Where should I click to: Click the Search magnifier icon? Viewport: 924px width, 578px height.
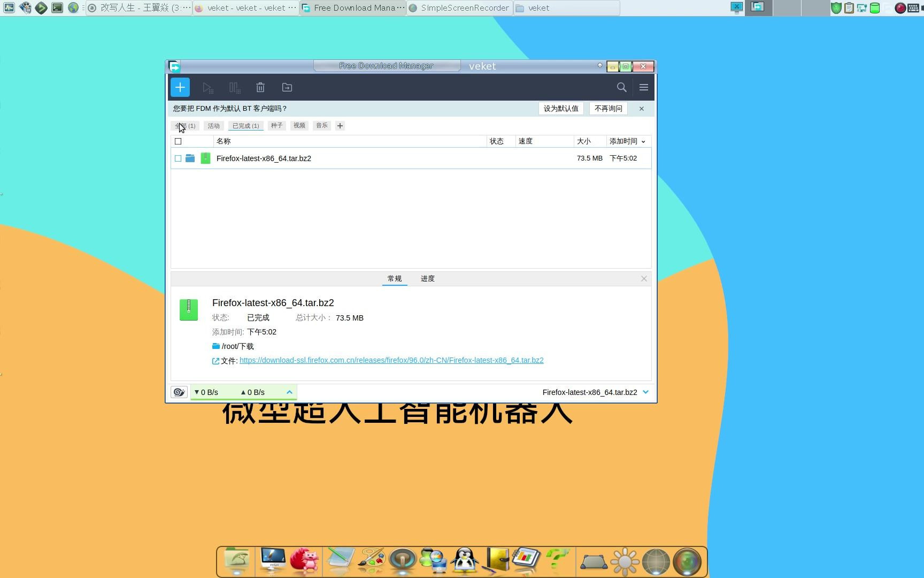pos(621,87)
